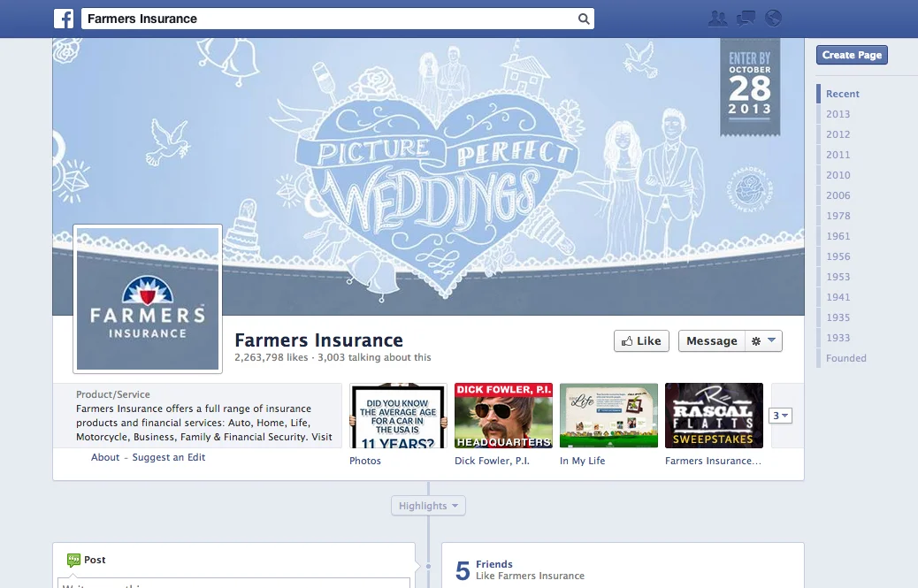Screen dimensions: 918x588
Task: Open the About link
Action: (104, 457)
